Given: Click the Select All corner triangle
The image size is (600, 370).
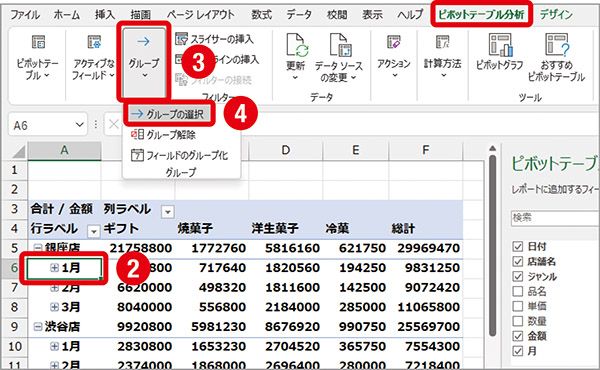Looking at the screenshot, I should (x=18, y=152).
